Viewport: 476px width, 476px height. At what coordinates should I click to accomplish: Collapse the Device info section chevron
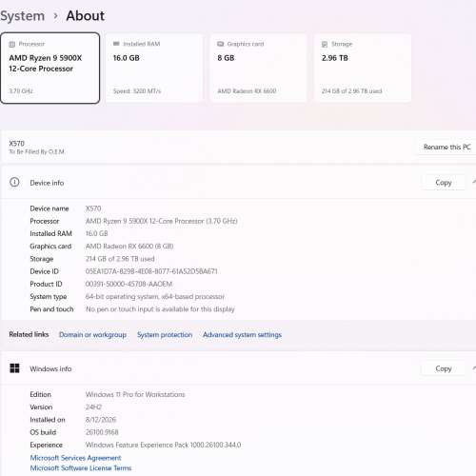[473, 182]
